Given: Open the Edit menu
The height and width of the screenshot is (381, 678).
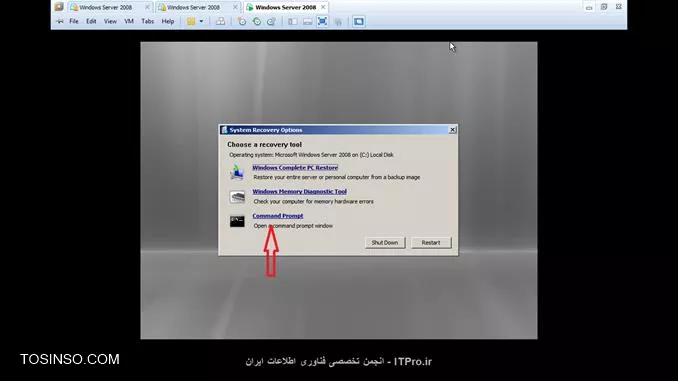Looking at the screenshot, I should click(x=91, y=21).
